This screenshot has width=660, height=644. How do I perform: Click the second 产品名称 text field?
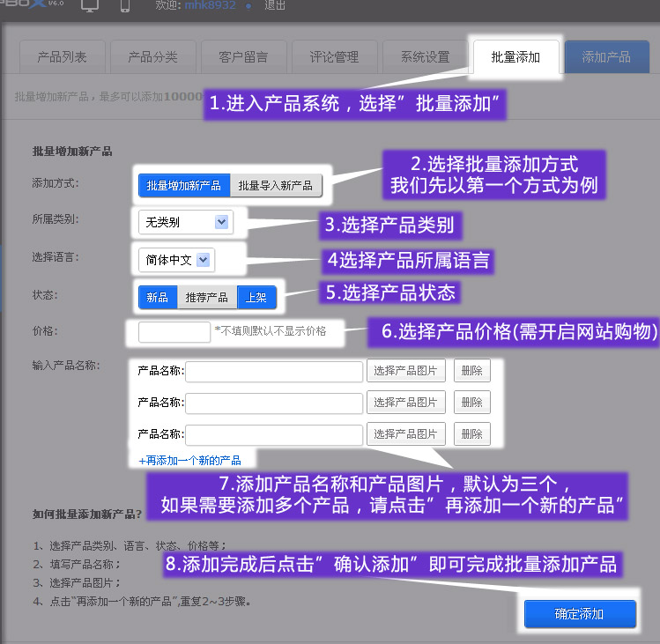(274, 403)
